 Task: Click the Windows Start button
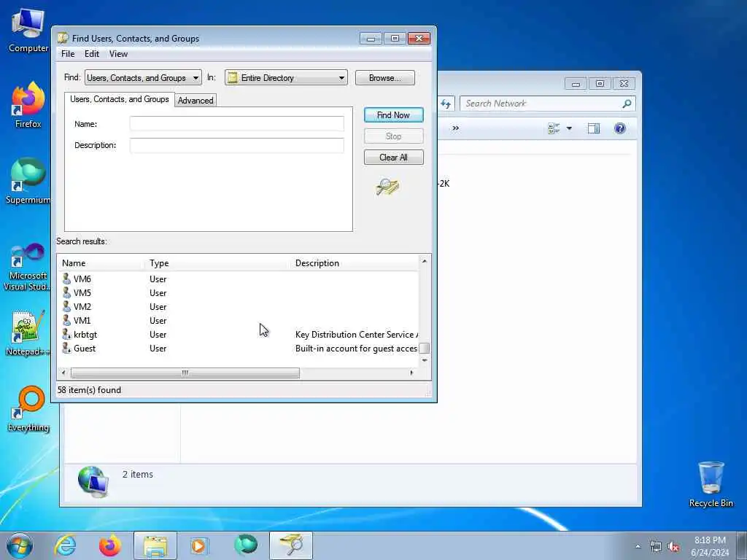pyautogui.click(x=20, y=545)
